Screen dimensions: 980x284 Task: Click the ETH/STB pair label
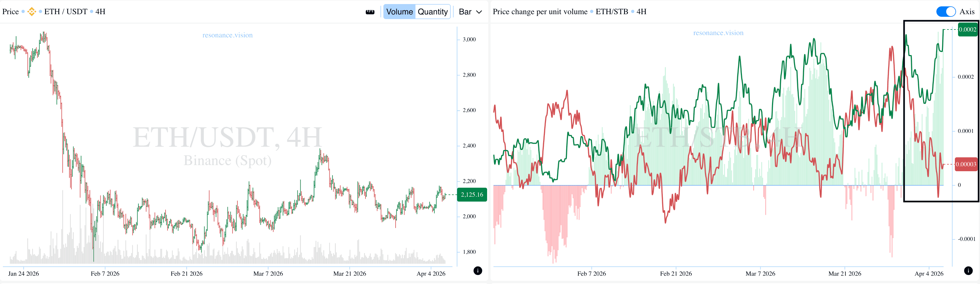(612, 12)
